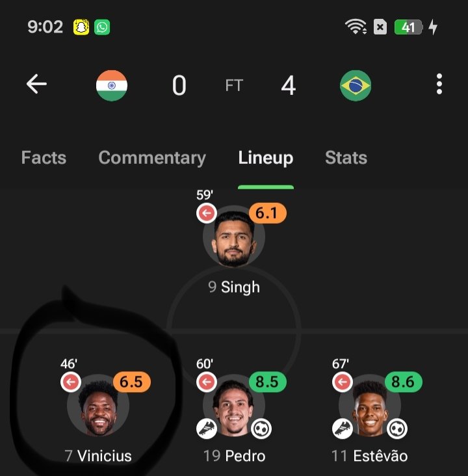Switch to the Facts tab

[x=44, y=157]
